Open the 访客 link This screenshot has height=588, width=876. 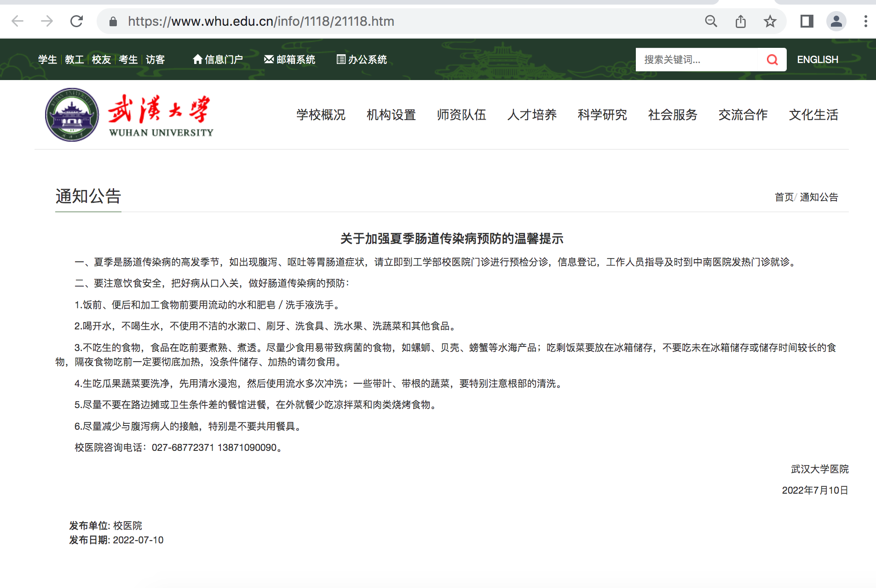pos(155,59)
